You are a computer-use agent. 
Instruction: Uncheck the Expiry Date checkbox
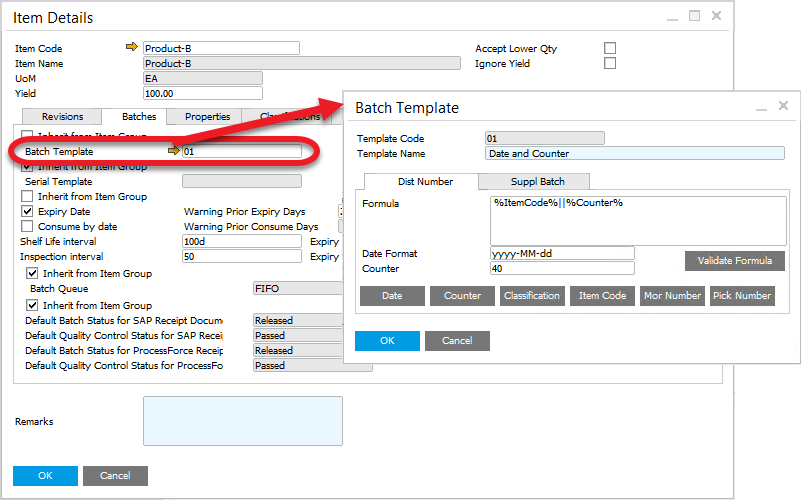(x=27, y=211)
